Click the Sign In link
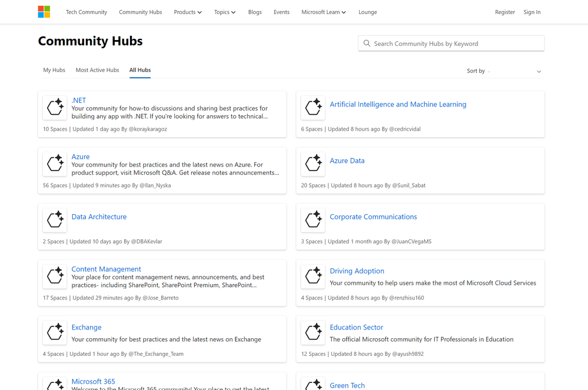Screen dimensions: 588x390 [x=532, y=12]
